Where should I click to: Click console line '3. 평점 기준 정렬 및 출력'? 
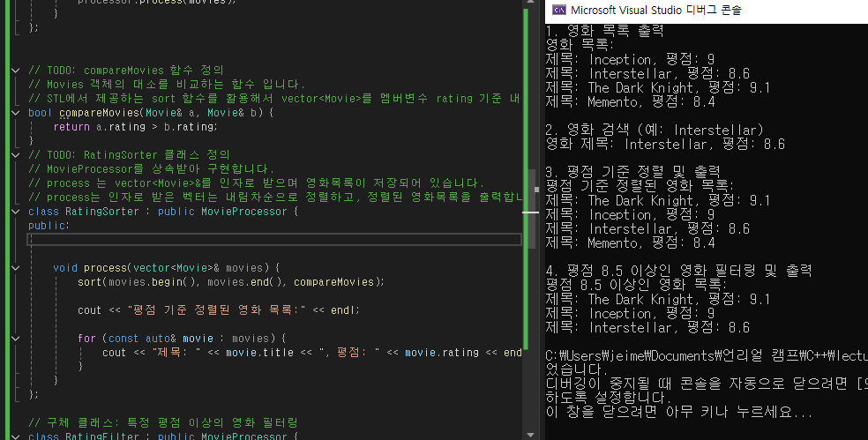633,172
